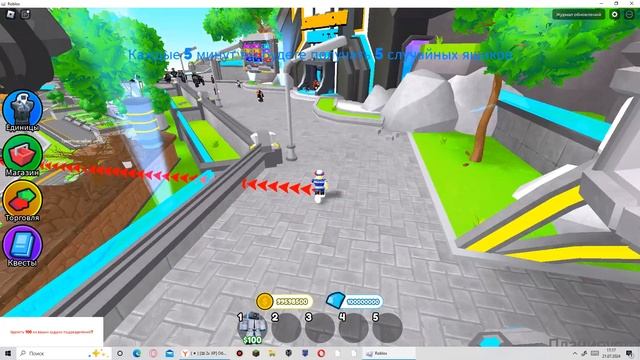The image size is (640, 360).
Task: Switch to the Roblox taskbar button
Action: click(x=390, y=353)
